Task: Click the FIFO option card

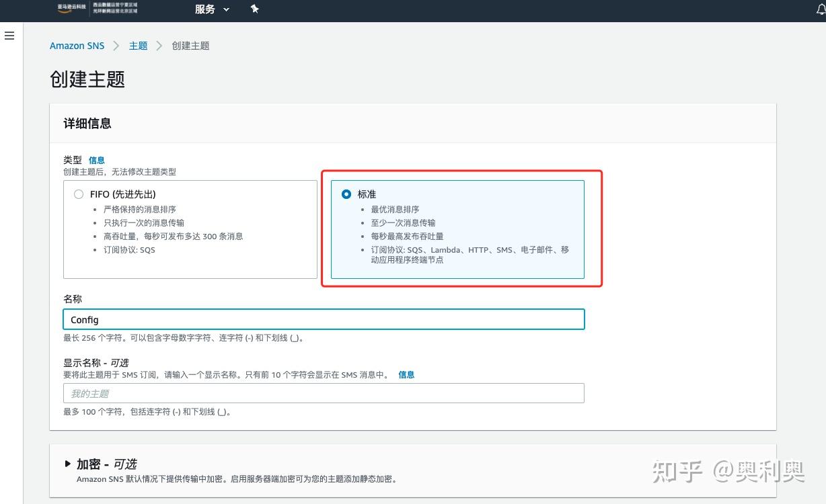Action: [x=190, y=228]
